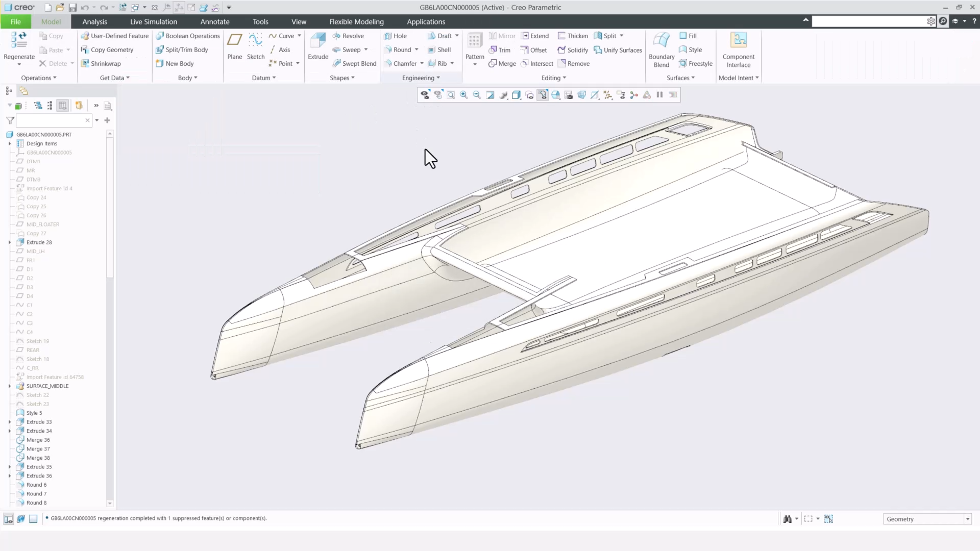Switch to the Applications tab
The image size is (980, 551).
(x=426, y=21)
